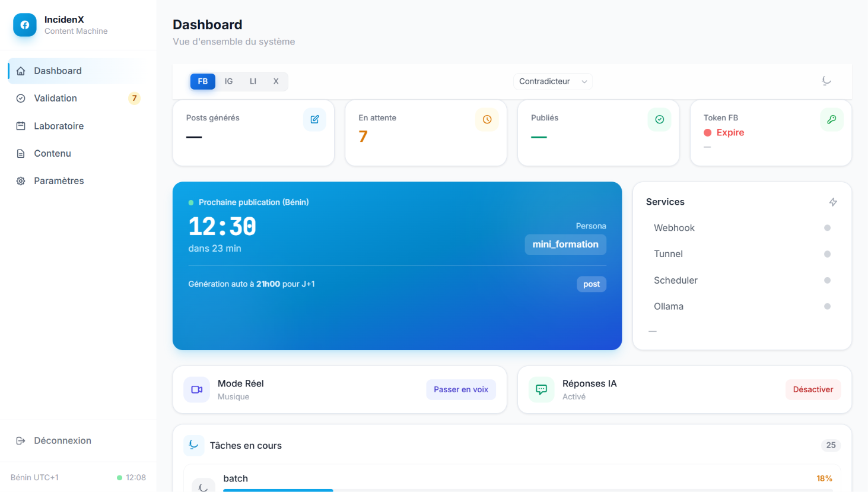The height and width of the screenshot is (492, 868).
Task: Click the Scheduler status indicator dot
Action: click(x=827, y=280)
